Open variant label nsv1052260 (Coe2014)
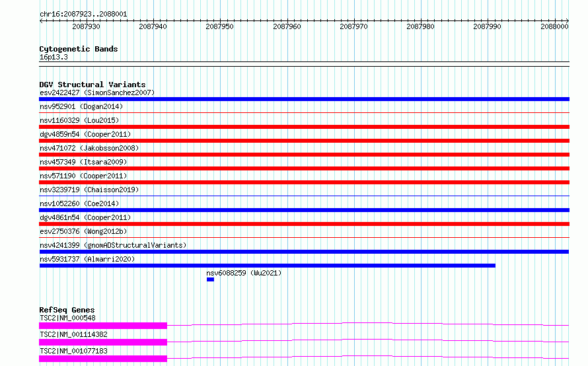Screen dimensions: 588x366 79,203
